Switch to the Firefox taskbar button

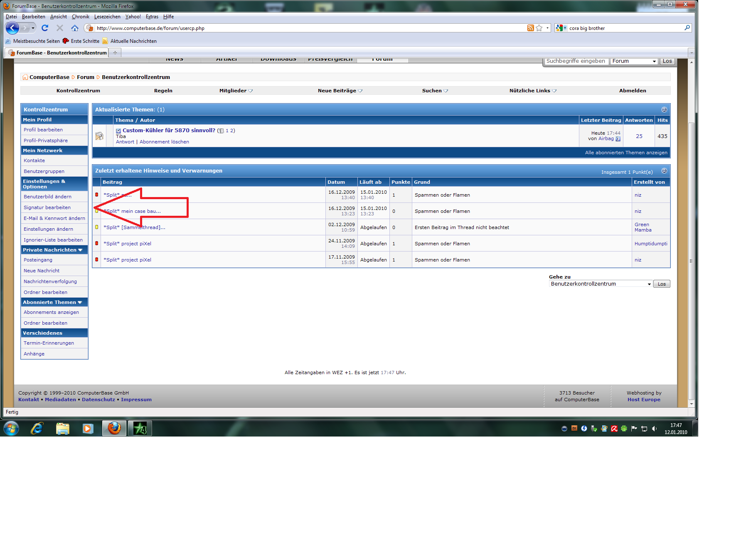(x=114, y=428)
